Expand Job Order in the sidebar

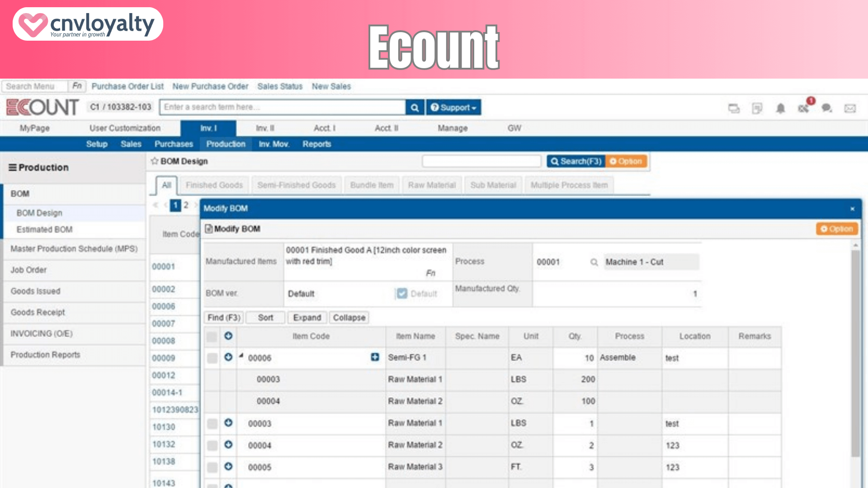tap(73, 270)
